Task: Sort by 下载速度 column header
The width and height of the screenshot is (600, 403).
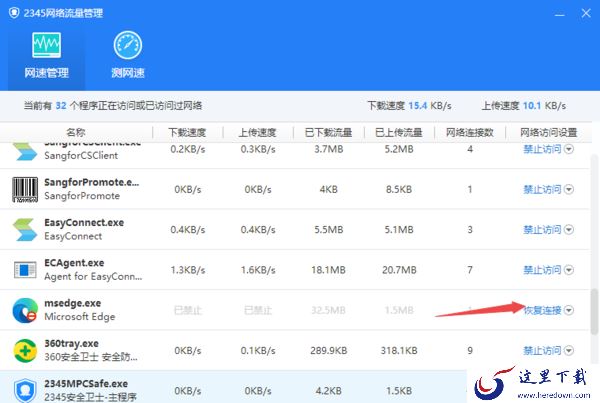Action: pos(187,132)
